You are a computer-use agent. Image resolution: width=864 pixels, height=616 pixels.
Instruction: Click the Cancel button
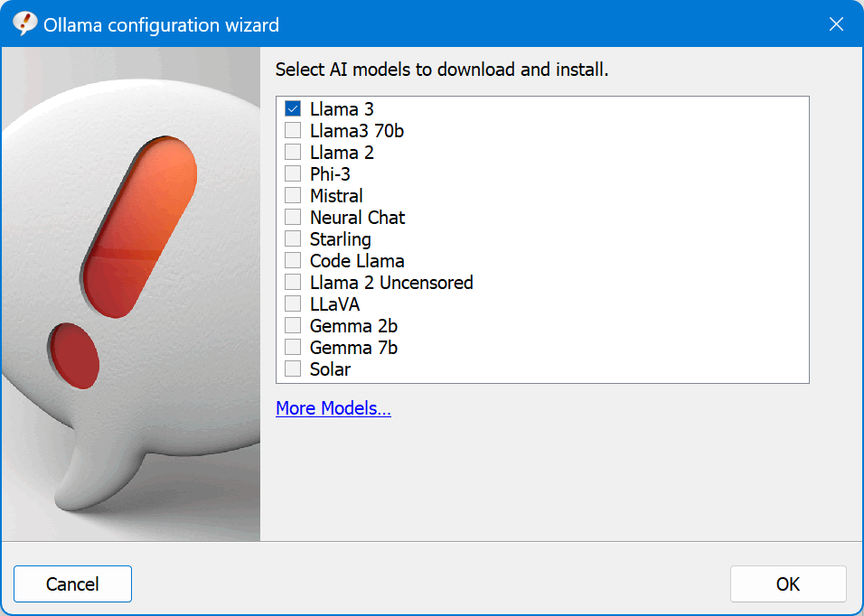pos(72,583)
